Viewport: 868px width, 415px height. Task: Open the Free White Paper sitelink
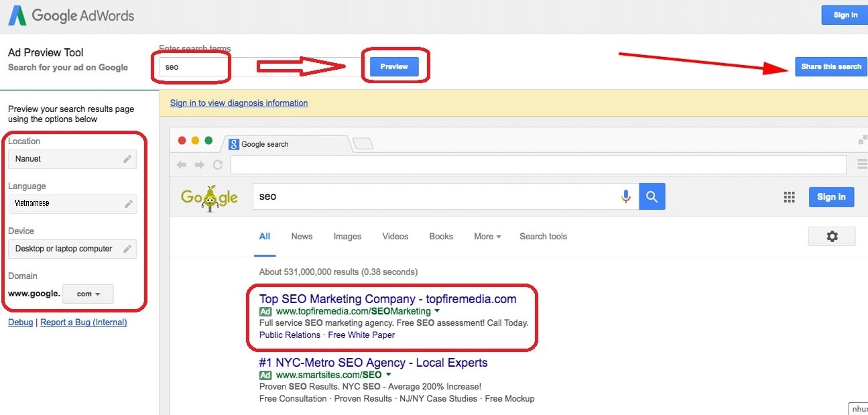click(x=361, y=335)
